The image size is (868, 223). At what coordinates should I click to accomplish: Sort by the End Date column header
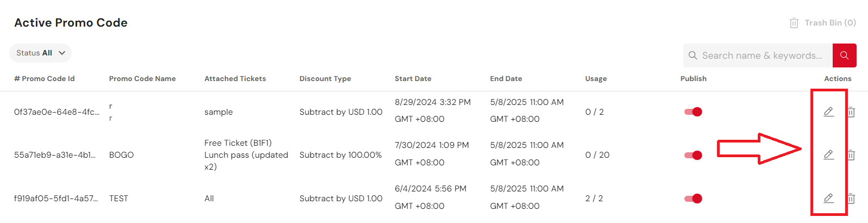point(506,78)
